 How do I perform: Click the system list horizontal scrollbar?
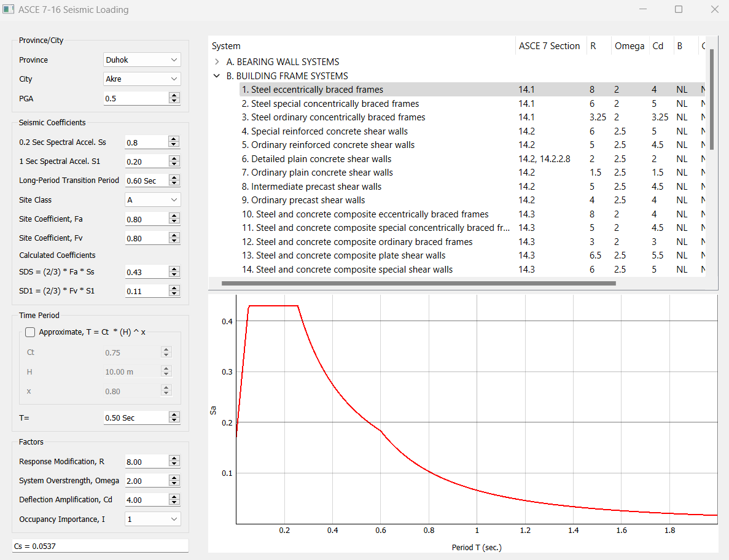[418, 283]
